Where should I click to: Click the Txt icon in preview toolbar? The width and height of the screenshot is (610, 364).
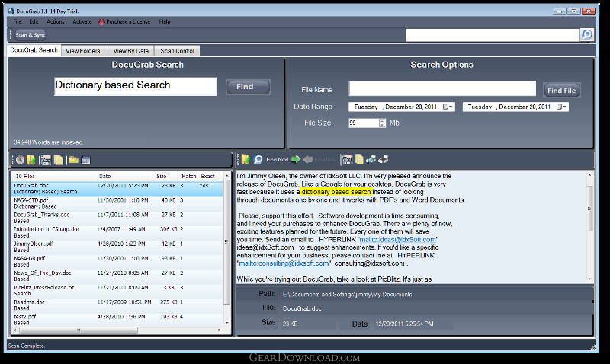(348, 159)
